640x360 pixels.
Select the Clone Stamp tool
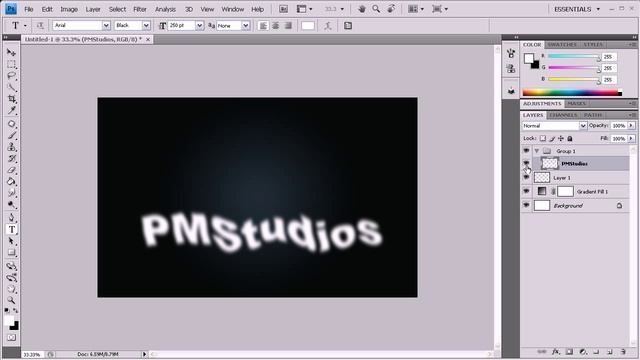(11, 147)
